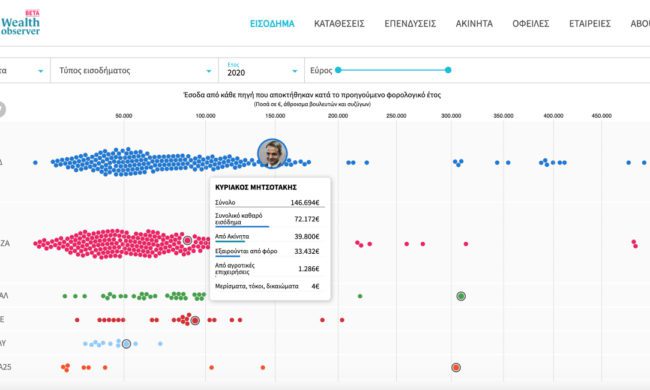Open the Τύπος εισοδήματος dropdown
The image size is (650, 390).
point(135,71)
